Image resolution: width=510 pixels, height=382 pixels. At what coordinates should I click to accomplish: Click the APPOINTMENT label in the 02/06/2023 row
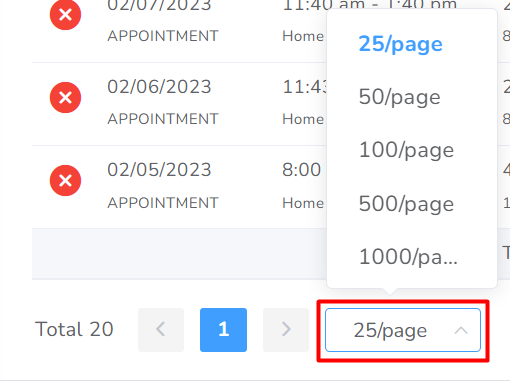[163, 119]
